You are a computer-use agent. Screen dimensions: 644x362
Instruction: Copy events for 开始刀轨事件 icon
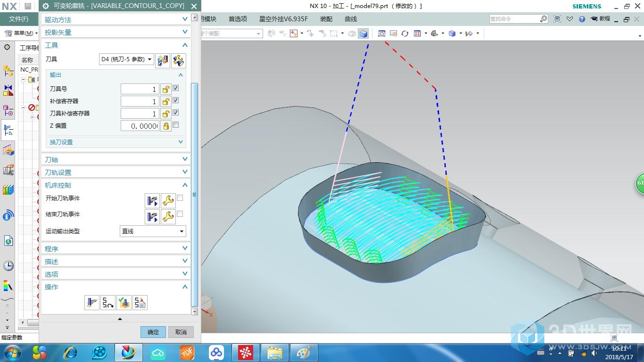(x=152, y=201)
